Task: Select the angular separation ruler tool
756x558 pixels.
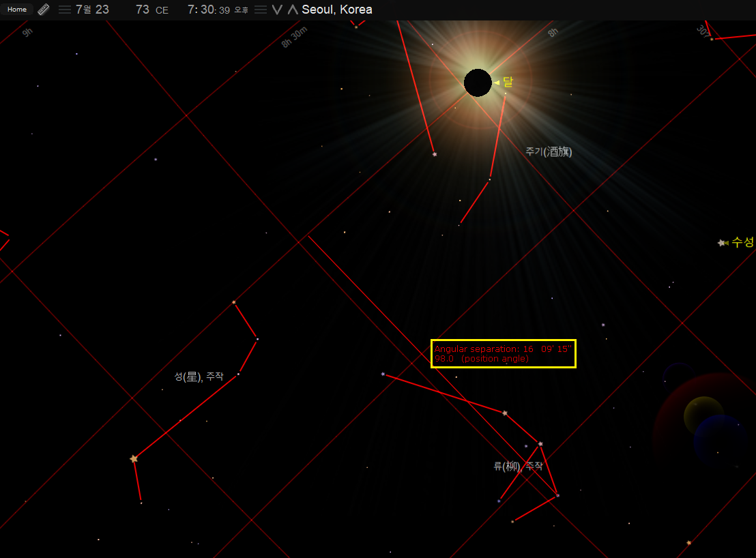Action: coord(44,10)
